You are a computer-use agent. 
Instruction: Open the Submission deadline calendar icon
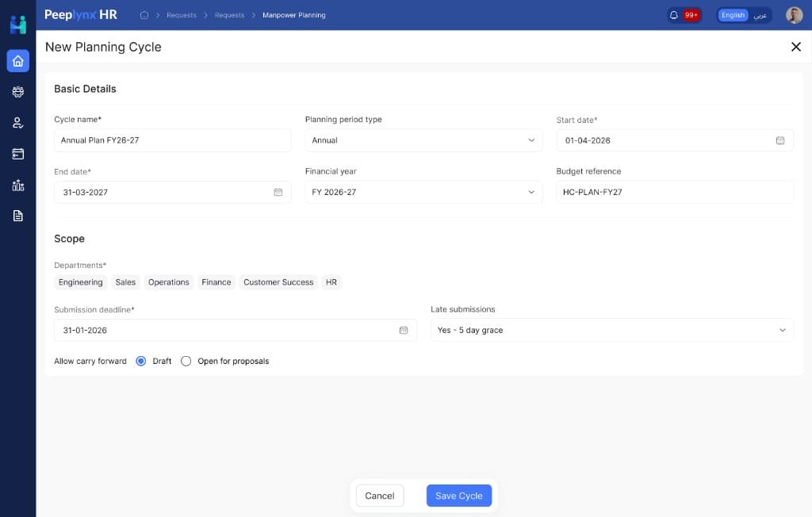point(404,330)
